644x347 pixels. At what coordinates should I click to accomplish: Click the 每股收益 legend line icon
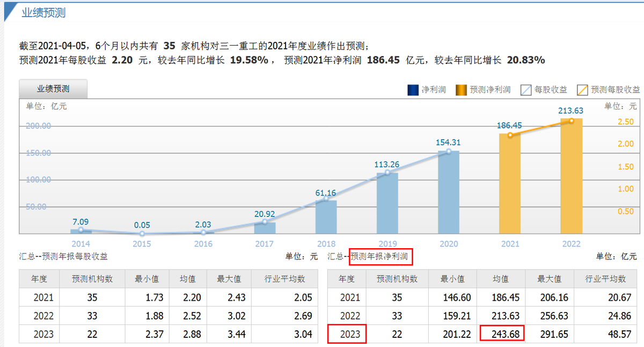(x=526, y=90)
